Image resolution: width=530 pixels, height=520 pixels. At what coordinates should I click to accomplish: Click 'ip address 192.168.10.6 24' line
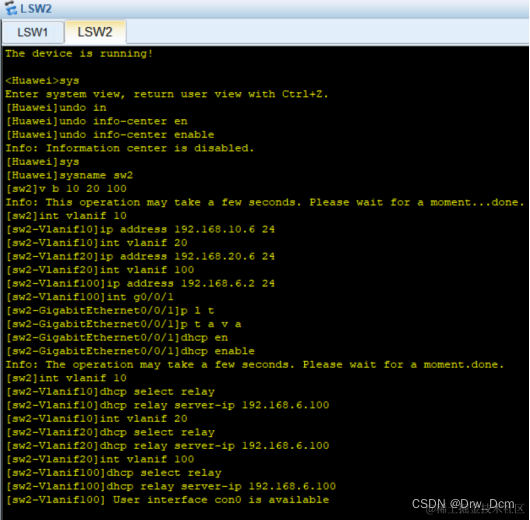point(140,229)
